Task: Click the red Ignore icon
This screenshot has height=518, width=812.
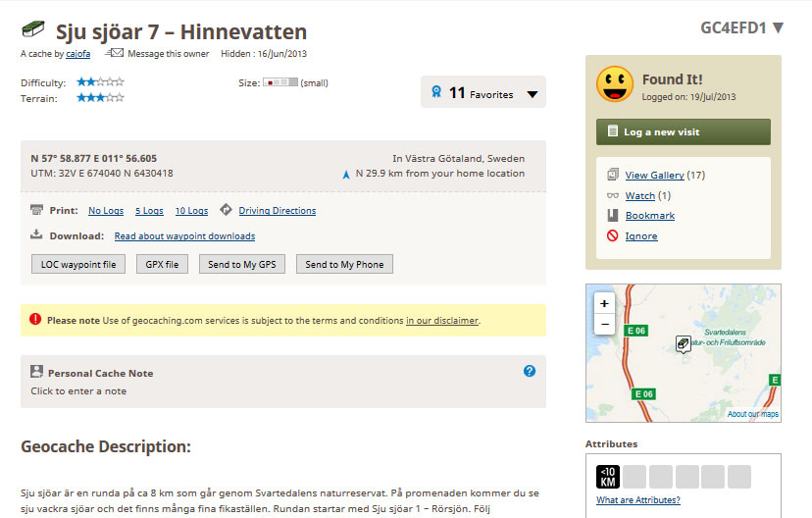Action: click(611, 236)
